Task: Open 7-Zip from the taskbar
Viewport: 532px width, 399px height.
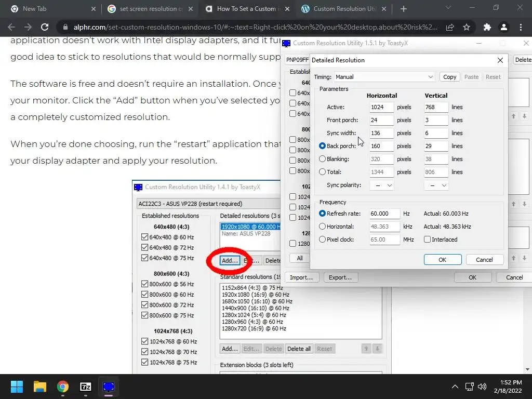Action: point(86,387)
